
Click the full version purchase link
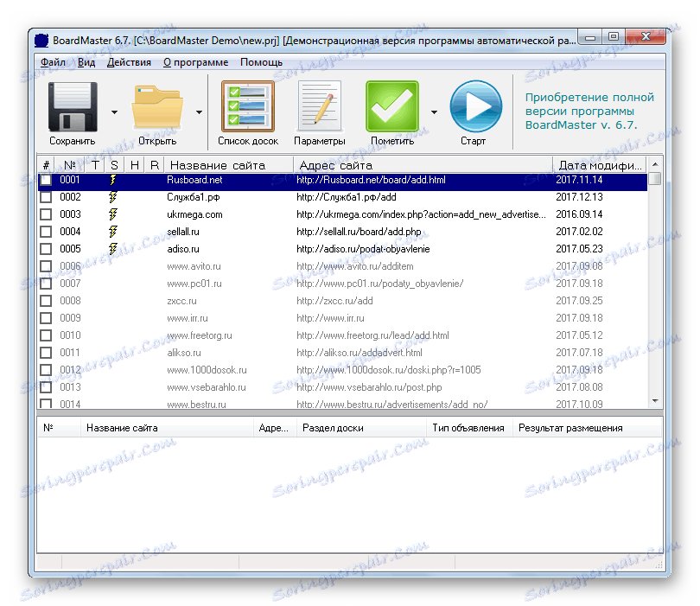click(x=589, y=111)
